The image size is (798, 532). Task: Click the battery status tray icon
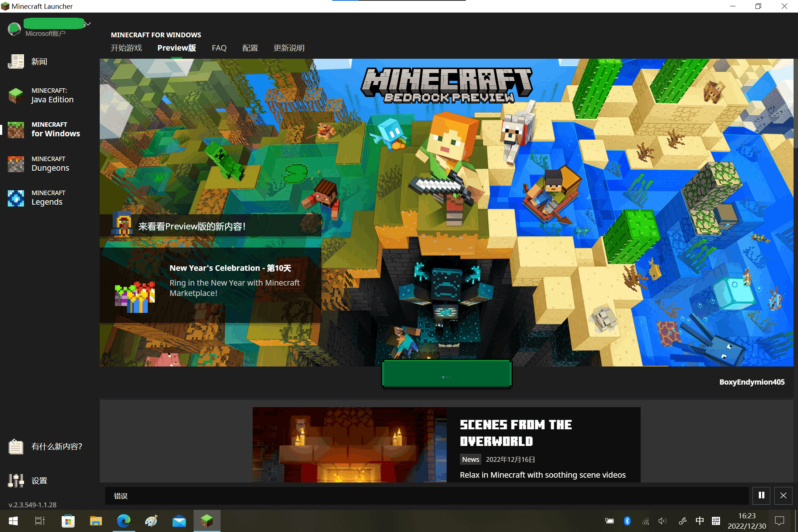[609, 521]
